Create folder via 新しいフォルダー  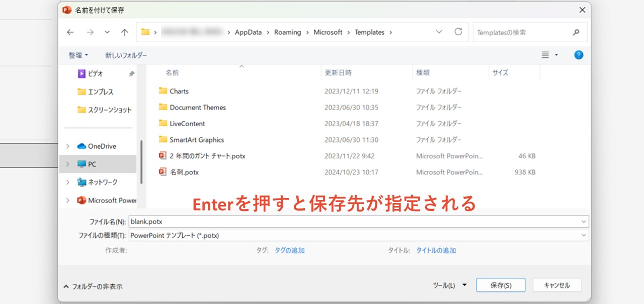pos(126,55)
